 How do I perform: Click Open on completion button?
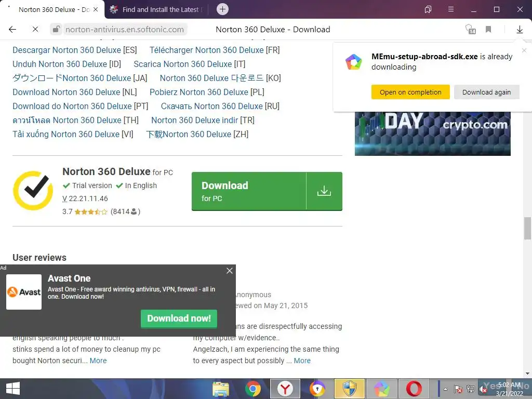pyautogui.click(x=410, y=92)
